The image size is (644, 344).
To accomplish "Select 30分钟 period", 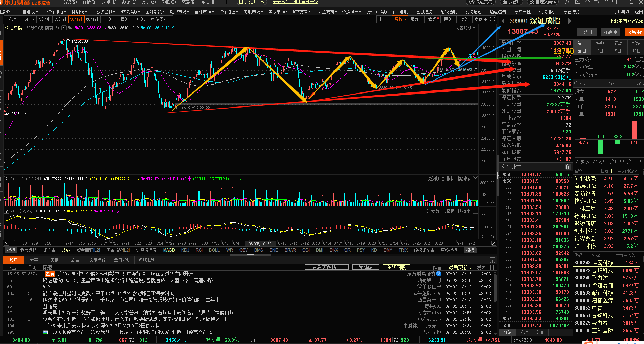I will (x=77, y=19).
